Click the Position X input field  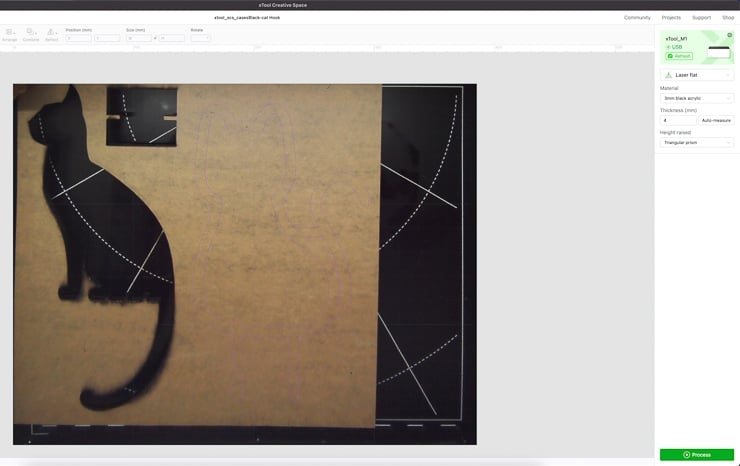78,38
